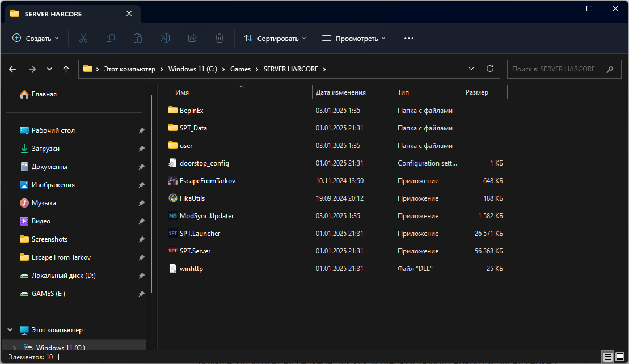Viewport: 629px width, 364px height.
Task: Collapse the Этот компьютер tree node
Action: pyautogui.click(x=10, y=330)
